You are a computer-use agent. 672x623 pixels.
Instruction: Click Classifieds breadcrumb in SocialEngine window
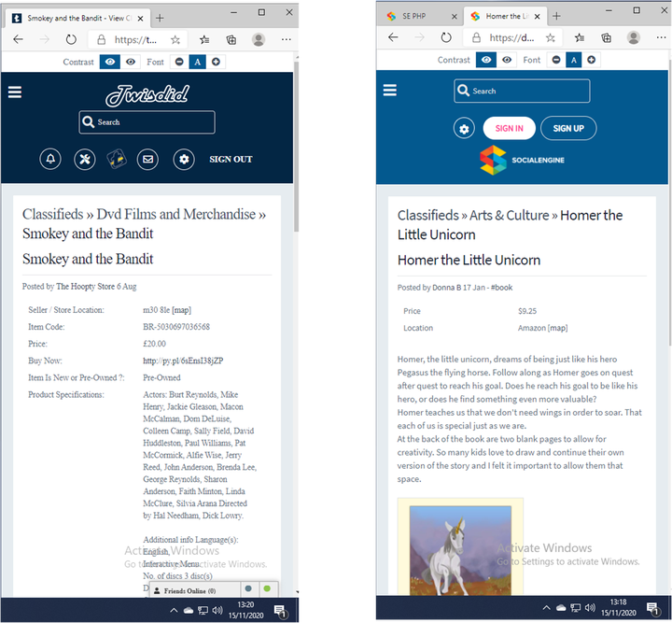click(427, 215)
